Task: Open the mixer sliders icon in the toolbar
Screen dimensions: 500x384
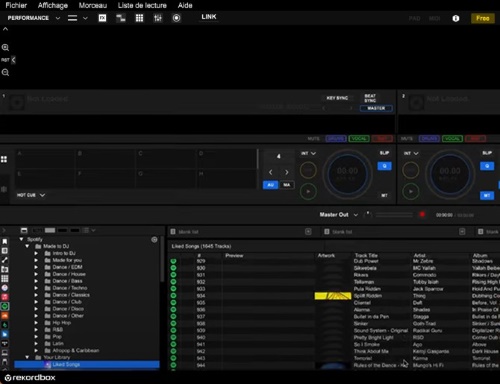Action: (158, 18)
